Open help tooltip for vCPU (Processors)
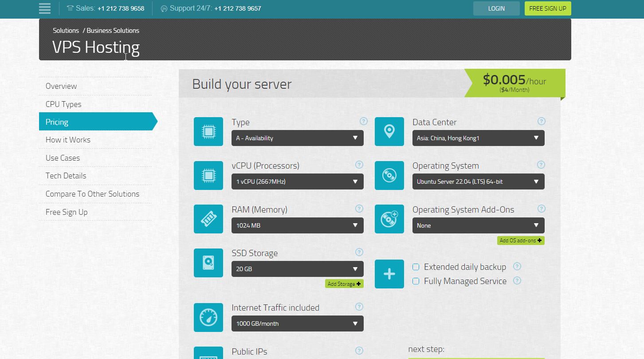 pos(359,165)
